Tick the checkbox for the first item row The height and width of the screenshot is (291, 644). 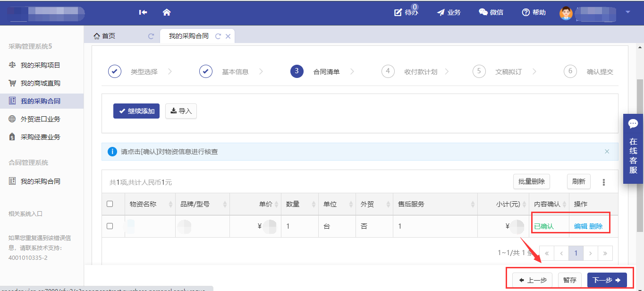point(110,226)
